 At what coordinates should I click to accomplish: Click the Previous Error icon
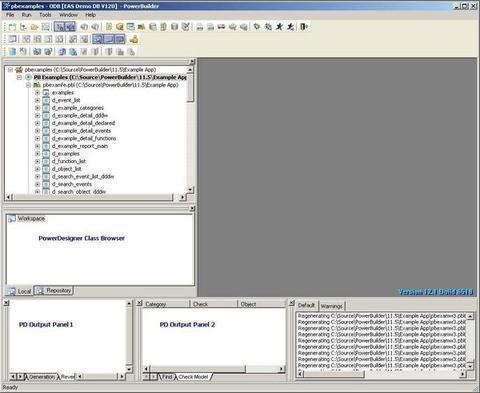[95, 27]
